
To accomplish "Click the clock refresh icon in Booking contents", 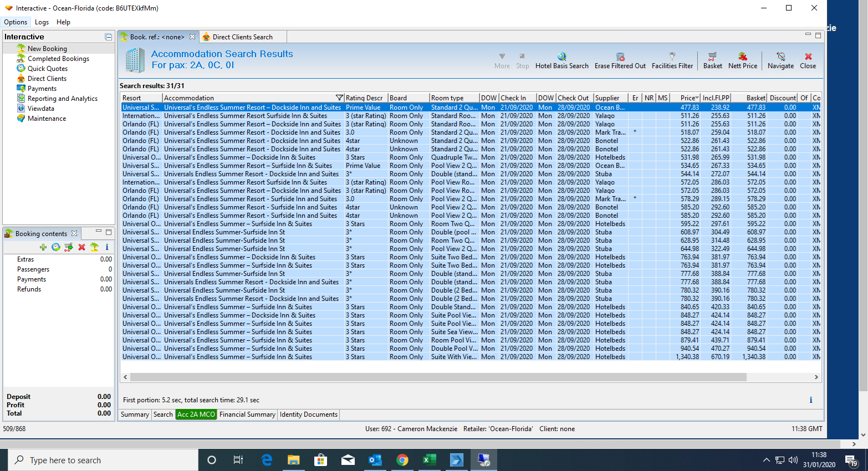I will [x=56, y=247].
